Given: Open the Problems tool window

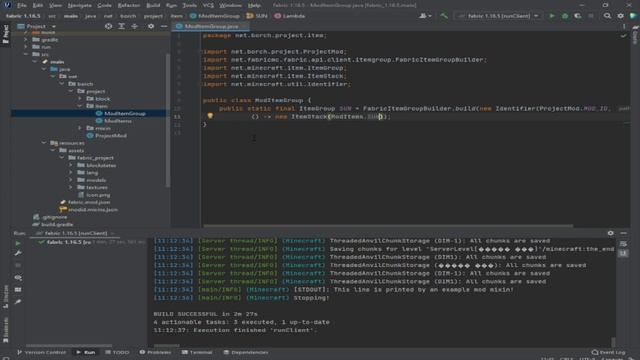Looking at the screenshot, I should point(155,352).
